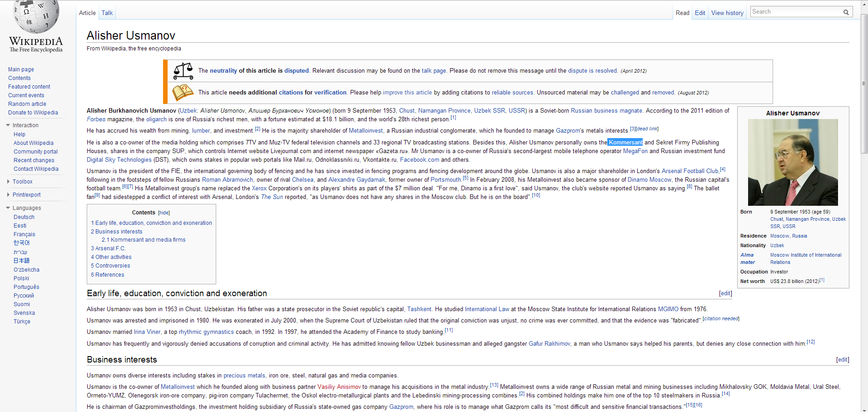Click edit link for Early life section
868x412 pixels.
coord(725,293)
